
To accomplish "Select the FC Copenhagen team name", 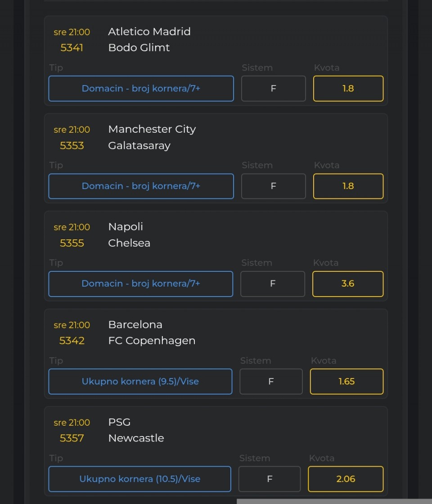I will point(152,341).
